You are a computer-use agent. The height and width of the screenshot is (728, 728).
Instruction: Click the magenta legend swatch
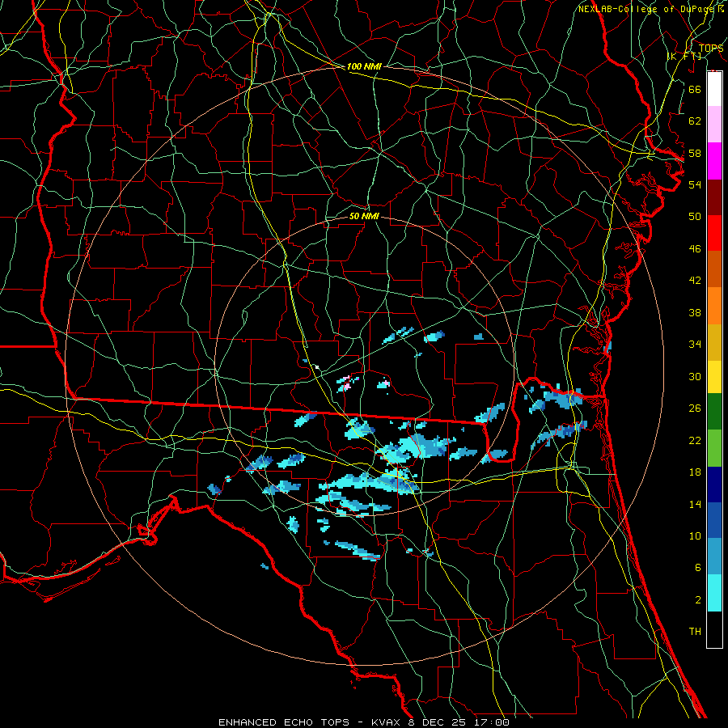coord(714,161)
